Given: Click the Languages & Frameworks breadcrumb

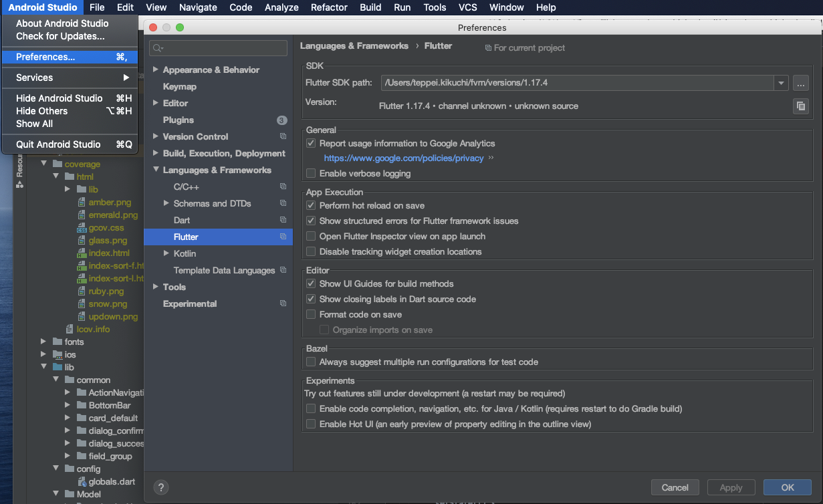Looking at the screenshot, I should [x=354, y=46].
